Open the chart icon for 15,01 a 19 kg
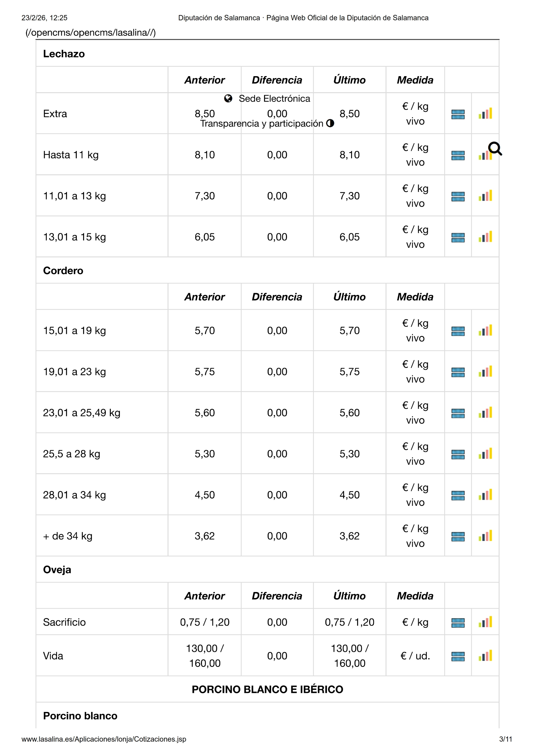This screenshot has height=756, width=534. [x=485, y=331]
